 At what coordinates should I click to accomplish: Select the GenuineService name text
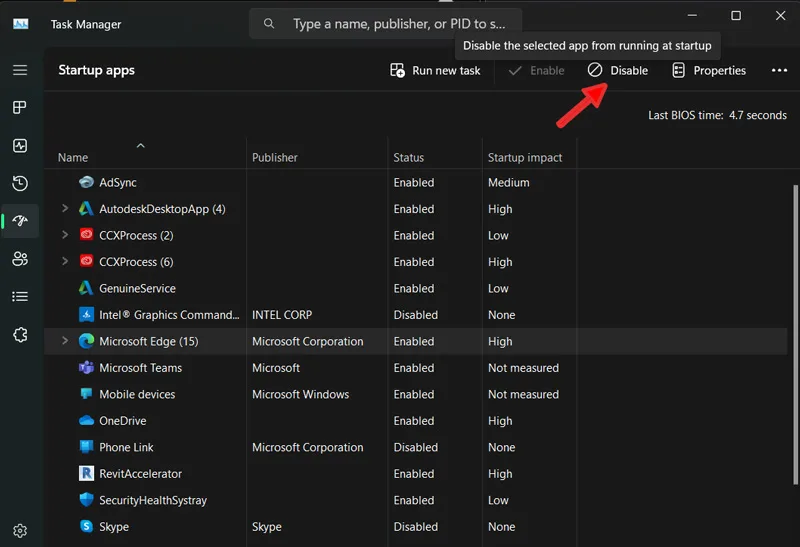tap(137, 288)
